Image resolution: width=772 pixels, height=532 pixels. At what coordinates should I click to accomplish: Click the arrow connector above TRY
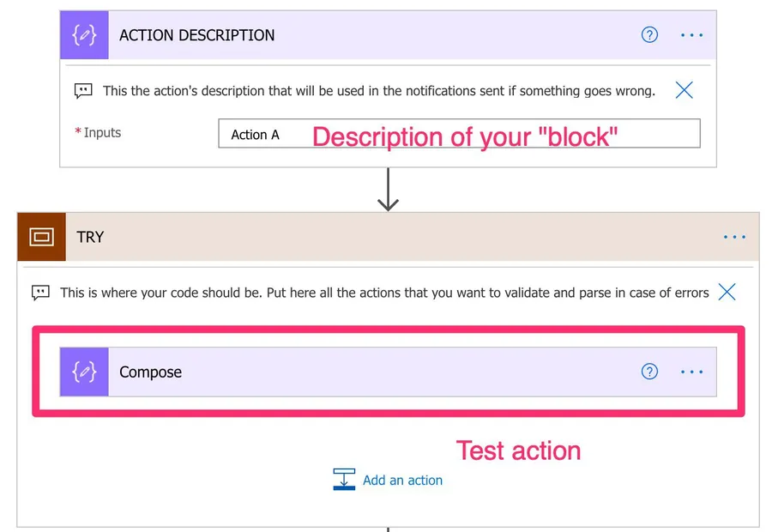click(389, 190)
